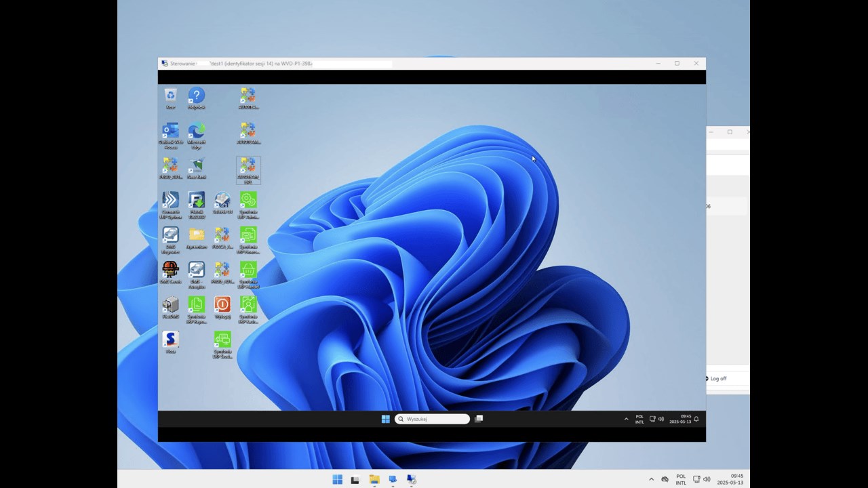Open Task View on host taskbar
The image size is (868, 488).
pyautogui.click(x=355, y=479)
